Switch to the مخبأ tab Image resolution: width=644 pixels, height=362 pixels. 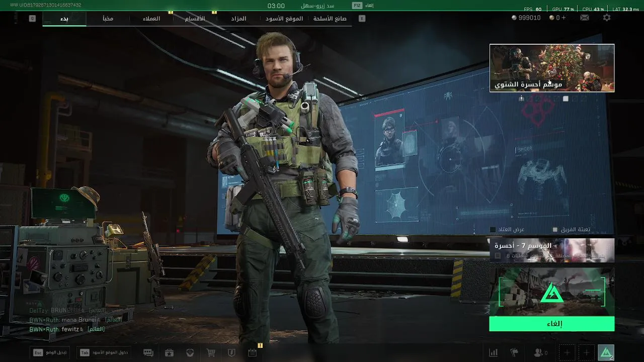(x=108, y=19)
